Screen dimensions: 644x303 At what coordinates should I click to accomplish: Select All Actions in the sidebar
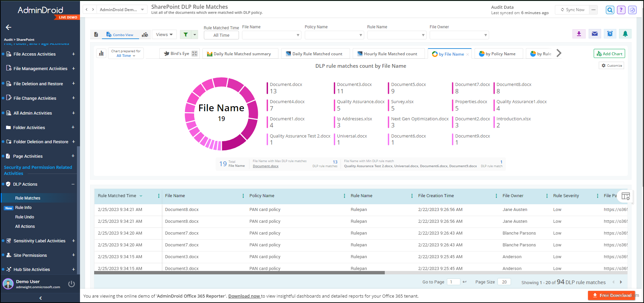click(x=25, y=226)
